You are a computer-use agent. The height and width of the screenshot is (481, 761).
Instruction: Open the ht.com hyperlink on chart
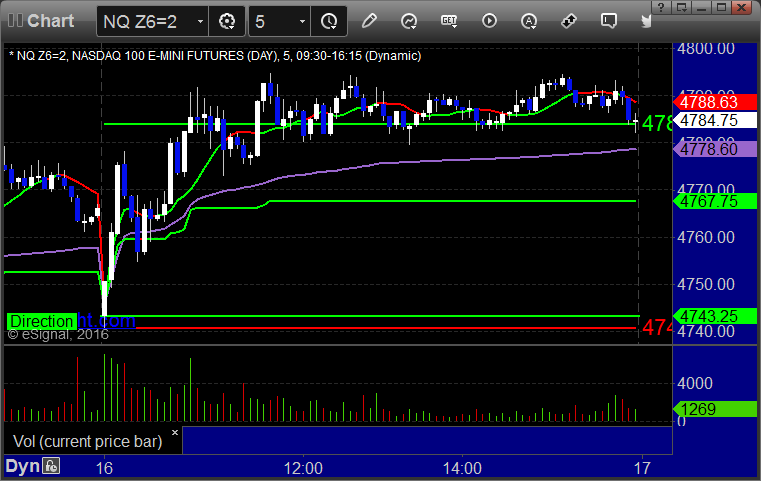106,321
